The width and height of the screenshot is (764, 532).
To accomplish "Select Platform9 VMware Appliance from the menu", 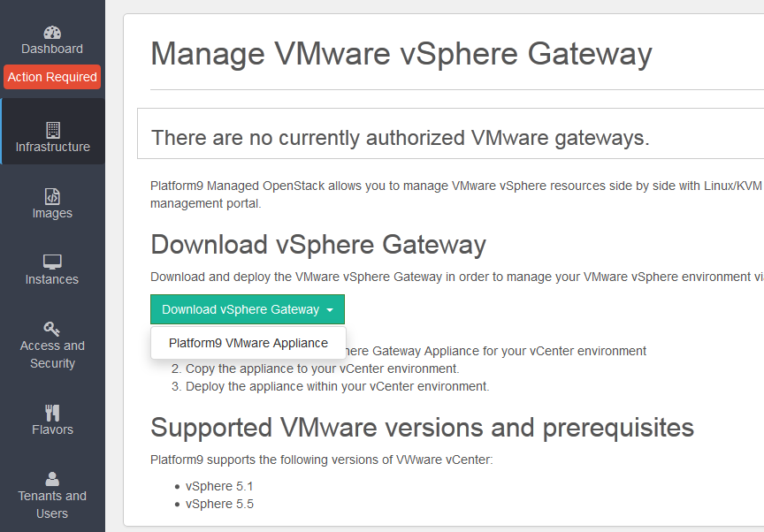I will (x=247, y=342).
